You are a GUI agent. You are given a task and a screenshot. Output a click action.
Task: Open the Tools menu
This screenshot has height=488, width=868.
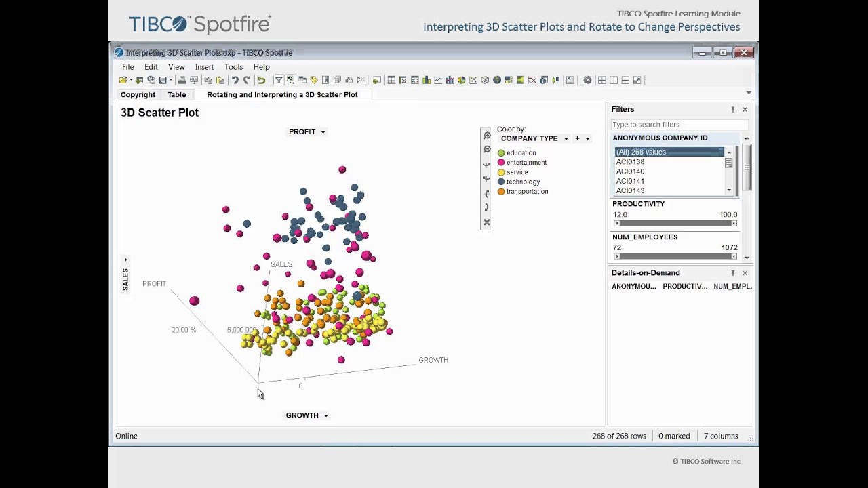(233, 67)
